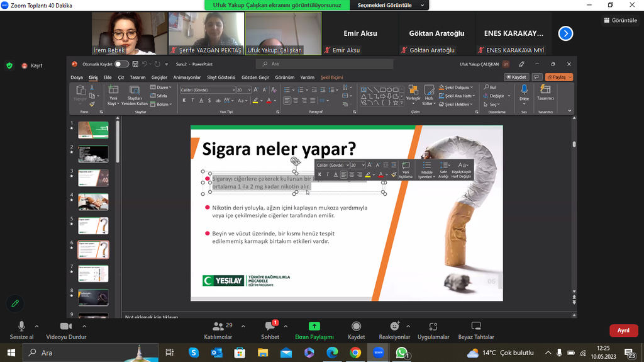Switch to Animasyonlar ribbon tab
Screen dimensions: 644x362
coord(187,77)
